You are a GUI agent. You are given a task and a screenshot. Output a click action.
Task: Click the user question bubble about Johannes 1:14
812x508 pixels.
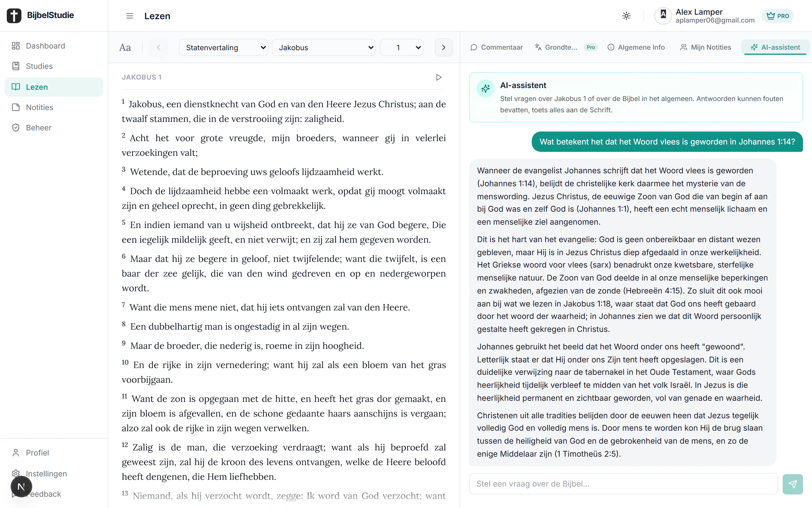tap(667, 142)
